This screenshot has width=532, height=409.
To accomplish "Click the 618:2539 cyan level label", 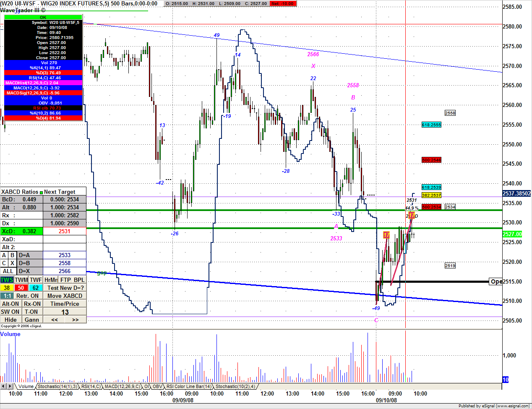I will [431, 187].
